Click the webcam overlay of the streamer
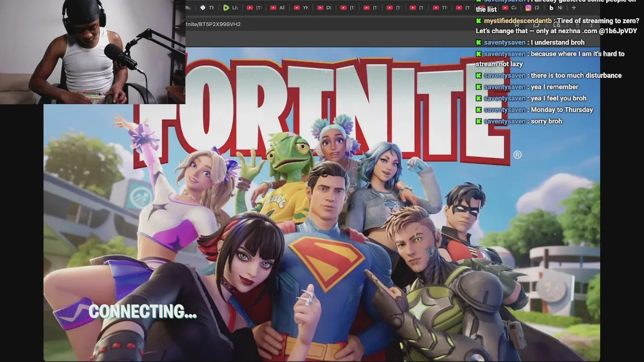Screen dimensions: 644x362 tap(93, 52)
